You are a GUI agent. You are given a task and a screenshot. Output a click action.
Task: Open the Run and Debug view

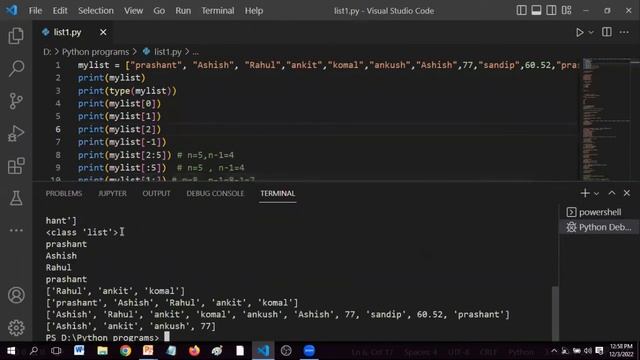coord(16,133)
